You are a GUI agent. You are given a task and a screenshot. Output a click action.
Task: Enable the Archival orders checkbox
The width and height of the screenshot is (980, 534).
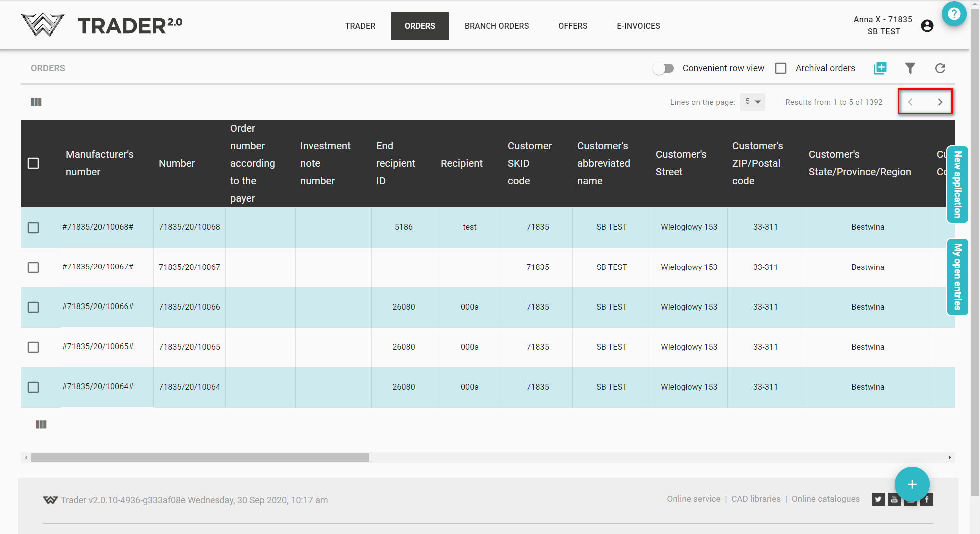pyautogui.click(x=781, y=68)
